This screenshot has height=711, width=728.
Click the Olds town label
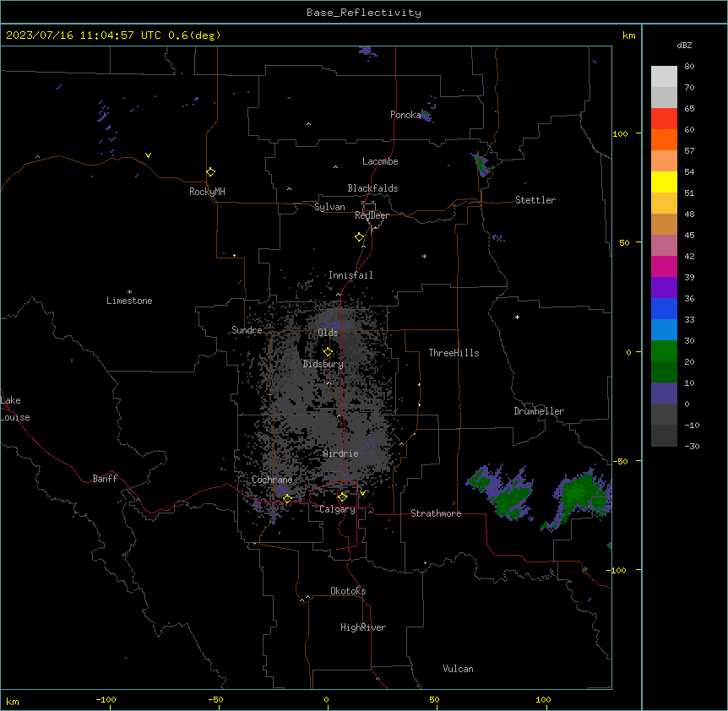328,333
